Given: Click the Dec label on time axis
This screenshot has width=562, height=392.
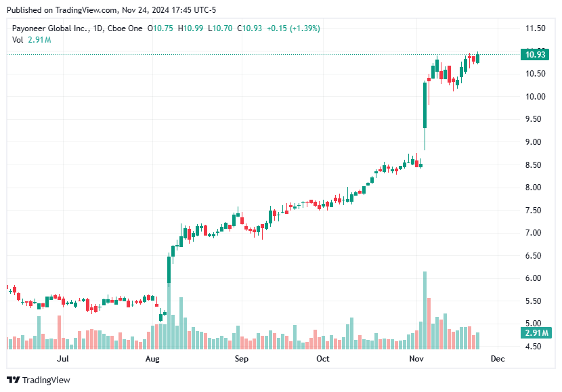Looking at the screenshot, I should point(498,359).
